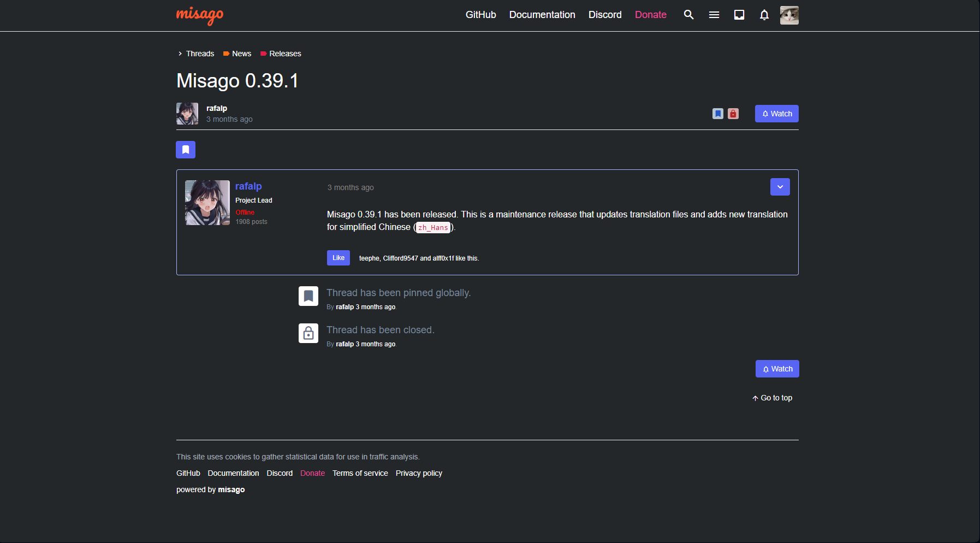The width and height of the screenshot is (980, 543).
Task: Open the notifications bell icon
Action: pyautogui.click(x=764, y=15)
